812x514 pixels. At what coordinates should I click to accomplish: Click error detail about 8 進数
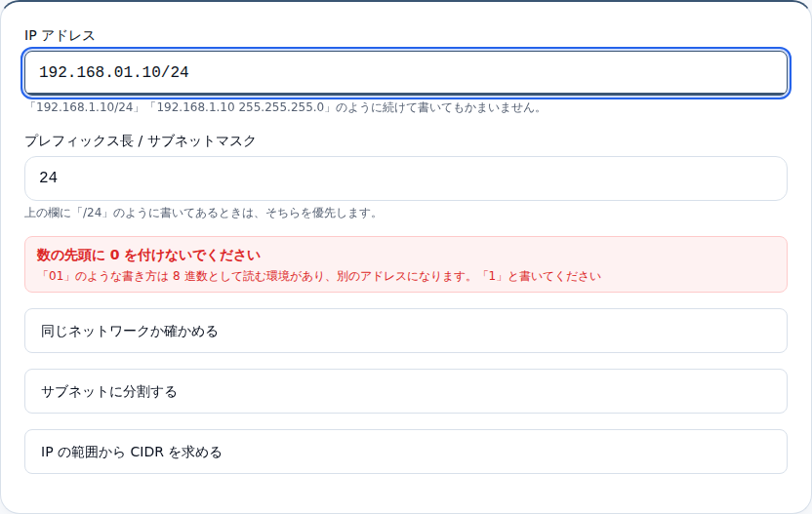coord(319,276)
